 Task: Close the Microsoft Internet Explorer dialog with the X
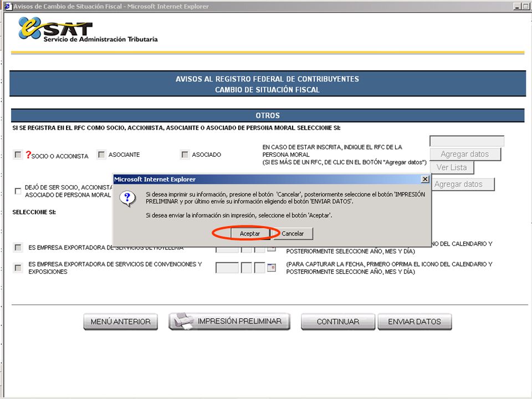click(x=425, y=179)
